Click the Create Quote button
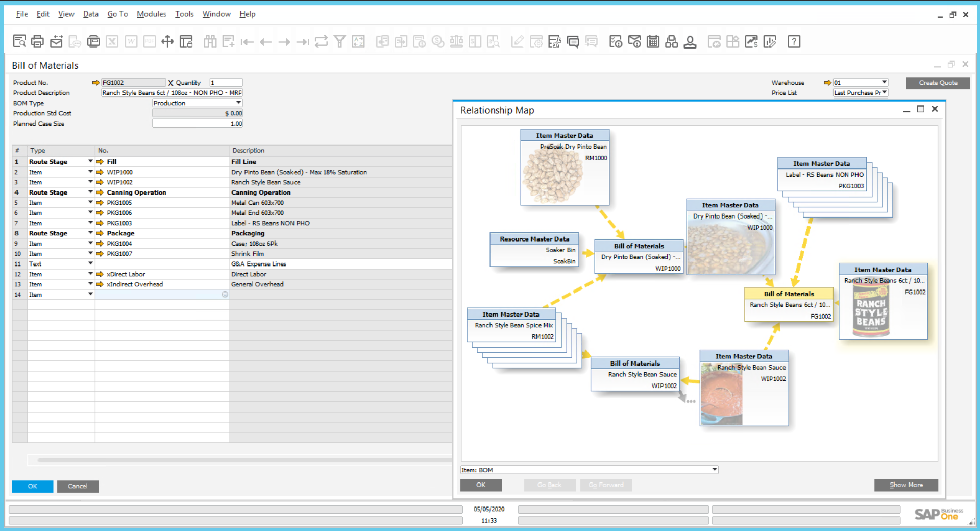980x531 pixels. point(938,83)
